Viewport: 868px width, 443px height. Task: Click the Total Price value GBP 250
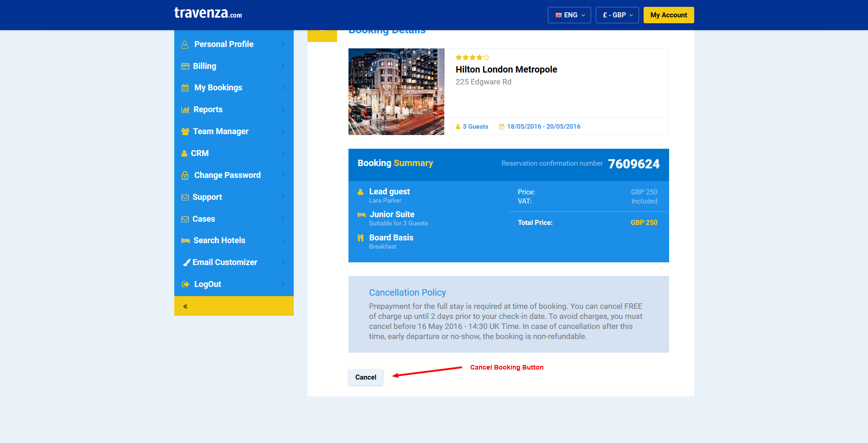pos(644,223)
